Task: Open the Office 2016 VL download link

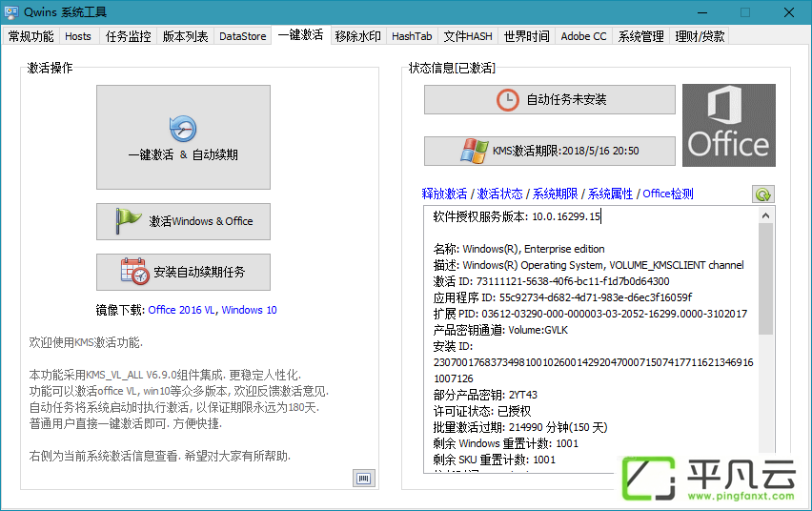Action: click(181, 310)
